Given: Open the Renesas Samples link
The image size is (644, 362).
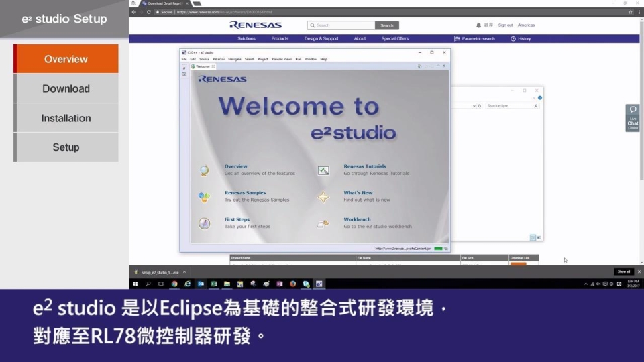Looking at the screenshot, I should point(246,192).
